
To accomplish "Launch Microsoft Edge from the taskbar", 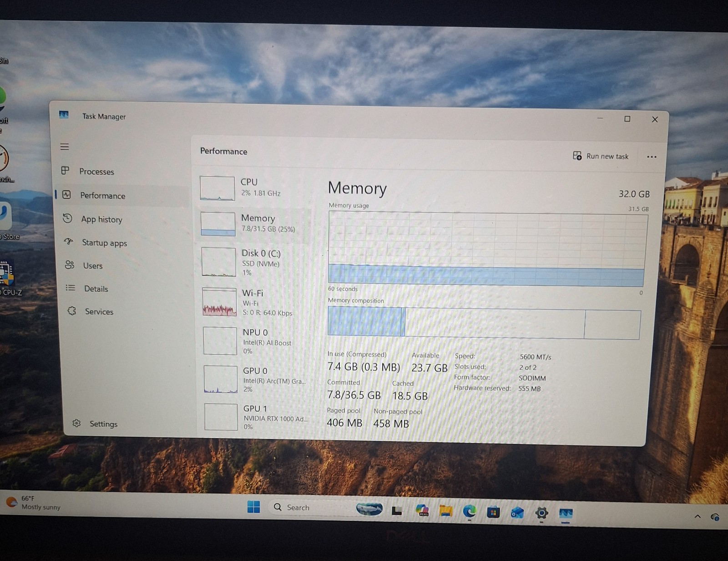I will [x=469, y=512].
